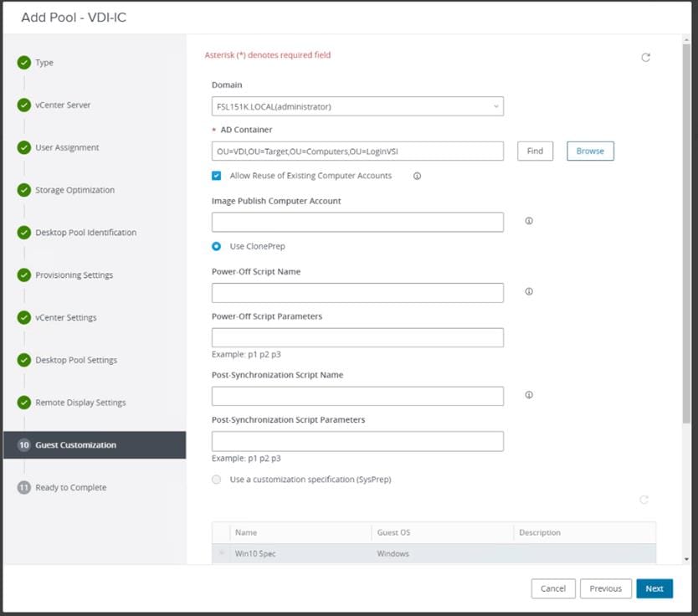
Task: Open the Domain dropdown
Action: pos(357,106)
